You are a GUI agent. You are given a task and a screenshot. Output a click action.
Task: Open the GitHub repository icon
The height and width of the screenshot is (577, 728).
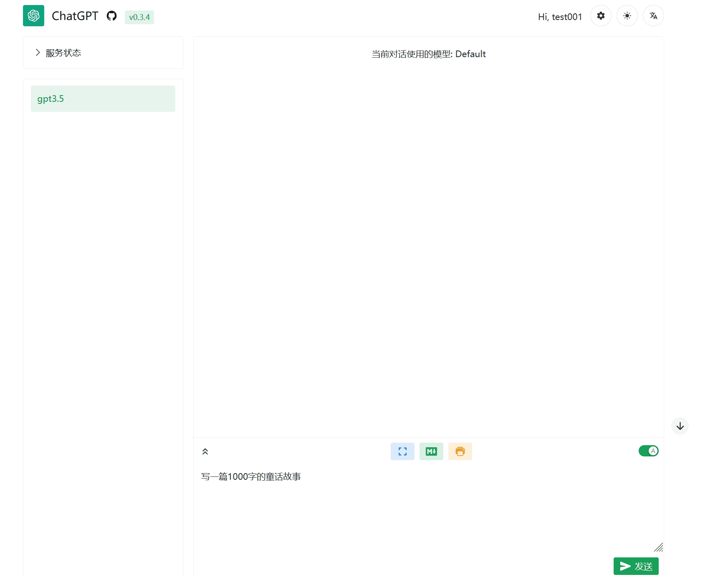pyautogui.click(x=111, y=16)
